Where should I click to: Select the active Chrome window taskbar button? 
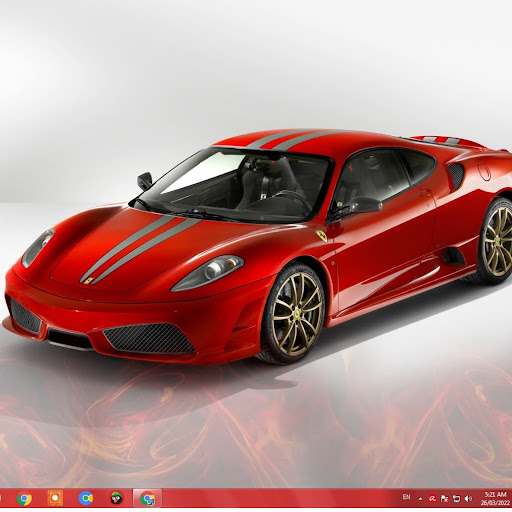click(x=147, y=498)
